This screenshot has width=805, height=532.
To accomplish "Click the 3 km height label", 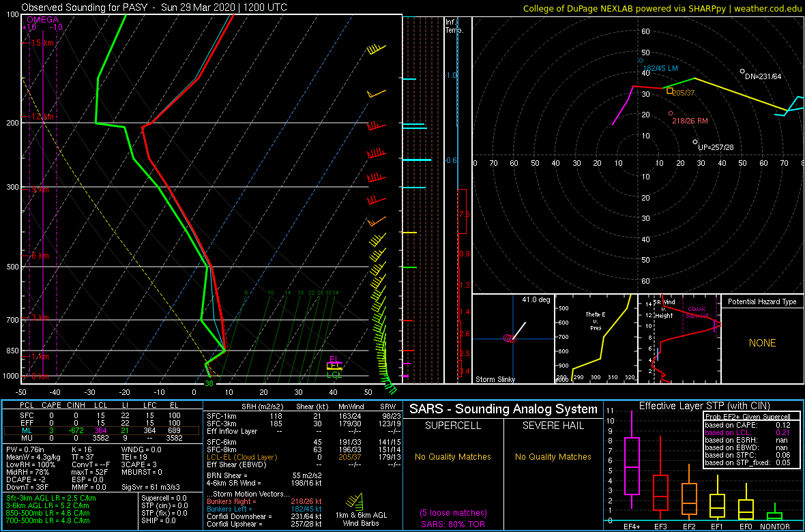I will coord(39,319).
